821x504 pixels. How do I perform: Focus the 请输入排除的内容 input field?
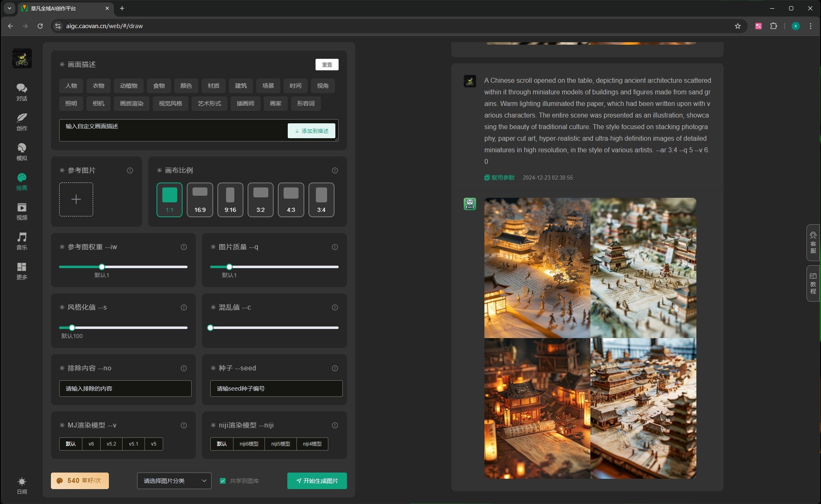125,389
